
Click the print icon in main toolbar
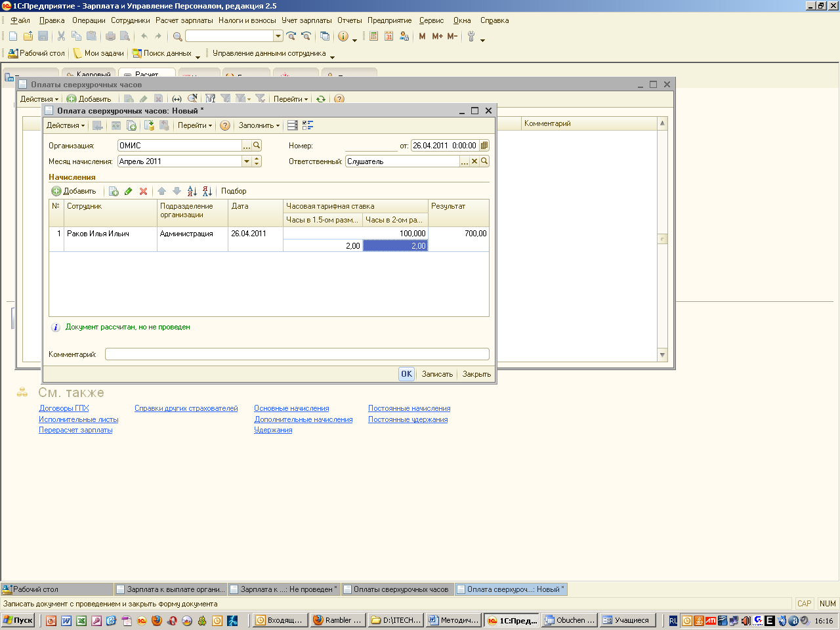(x=110, y=36)
